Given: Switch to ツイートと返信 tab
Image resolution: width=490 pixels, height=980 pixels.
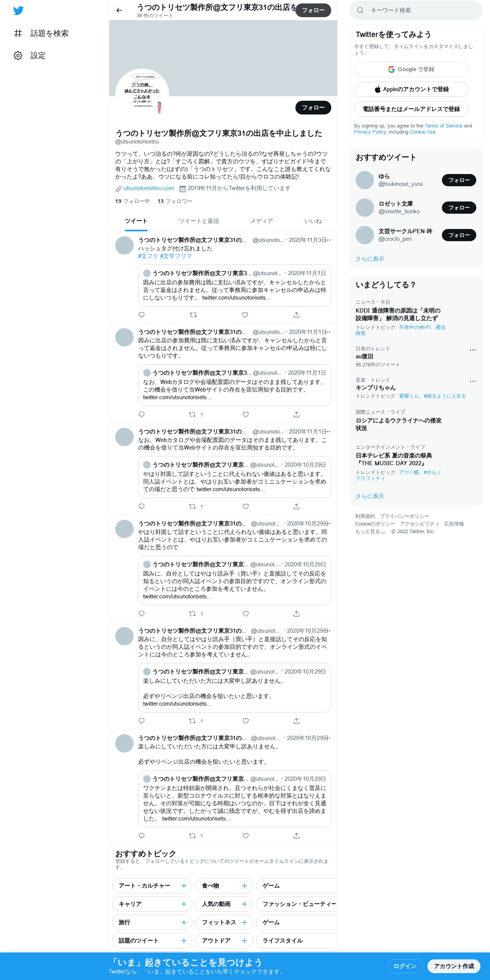Looking at the screenshot, I should click(x=199, y=221).
